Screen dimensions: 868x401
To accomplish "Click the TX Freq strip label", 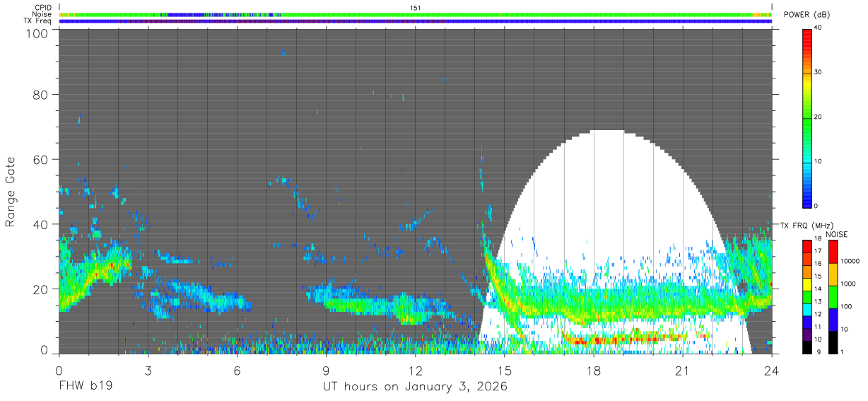I will 38,21.
